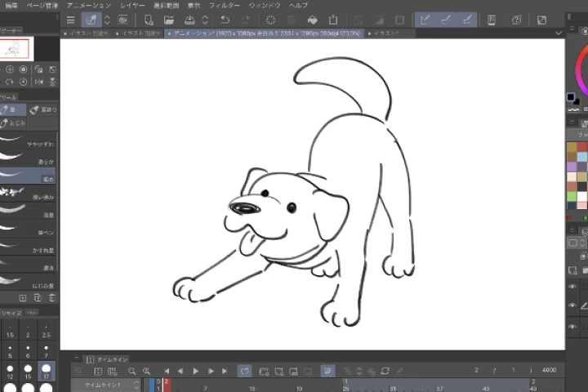Toggle loop playback in timeline
588x392 pixels.
pyautogui.click(x=243, y=371)
